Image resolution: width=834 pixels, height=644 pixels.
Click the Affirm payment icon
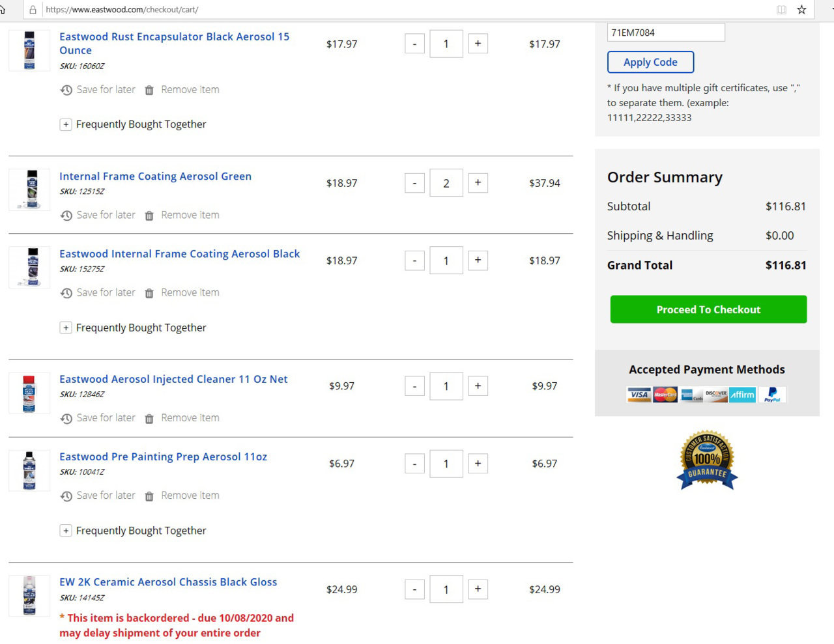coord(742,395)
